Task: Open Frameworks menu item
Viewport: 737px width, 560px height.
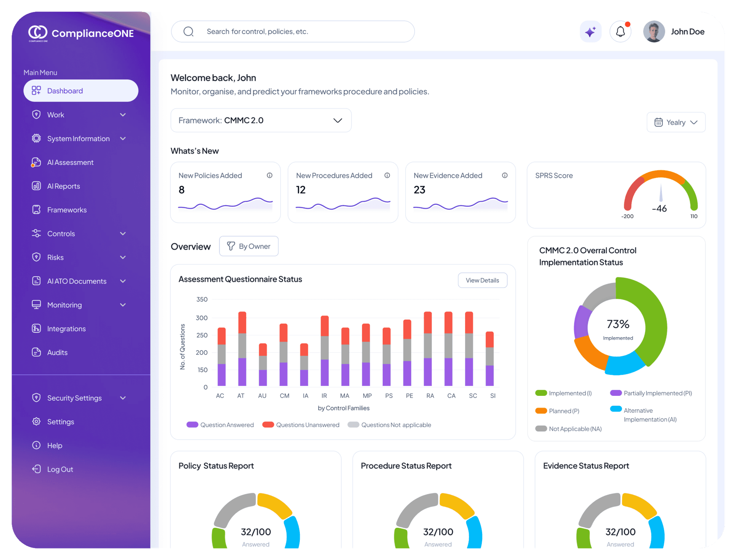Action: (67, 210)
